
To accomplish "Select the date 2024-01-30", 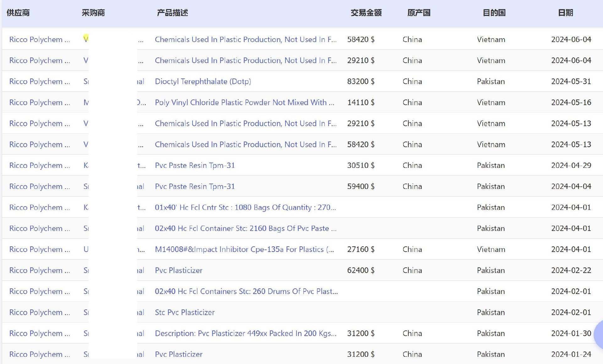I will click(571, 334).
